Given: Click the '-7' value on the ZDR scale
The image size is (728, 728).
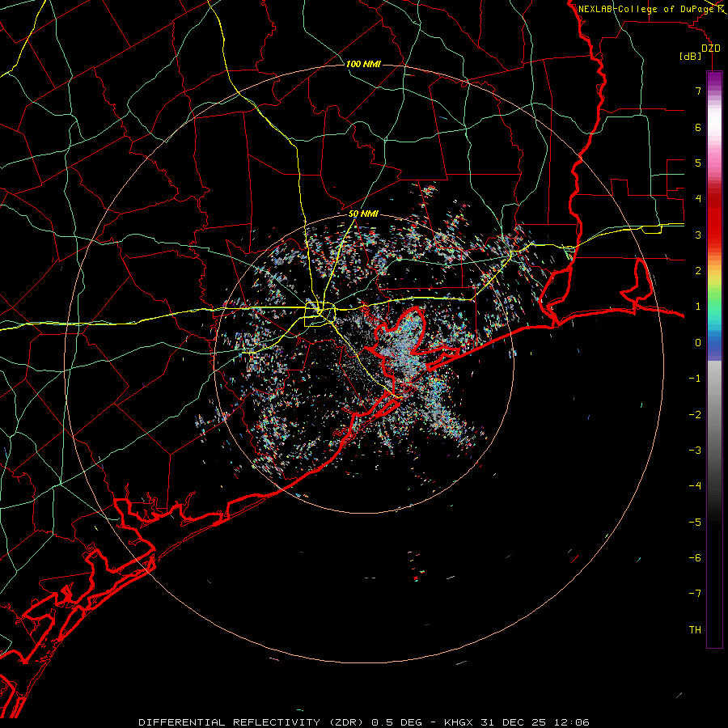Looking at the screenshot, I should pos(695,594).
